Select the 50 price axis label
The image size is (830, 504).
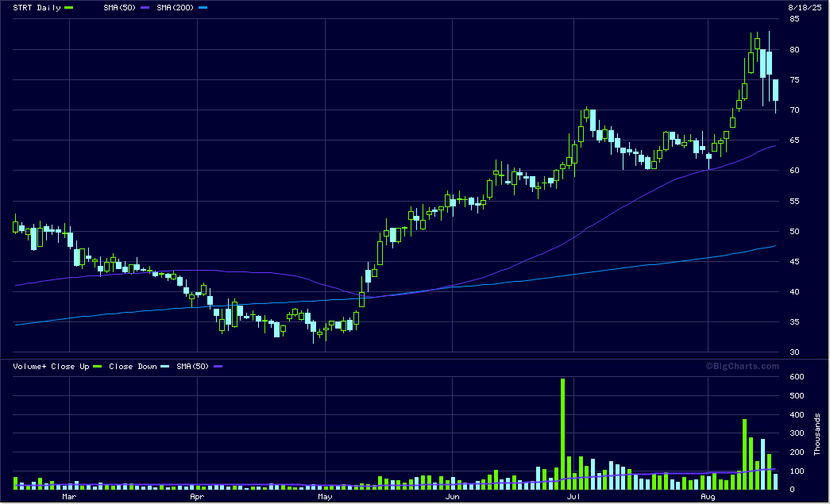794,231
